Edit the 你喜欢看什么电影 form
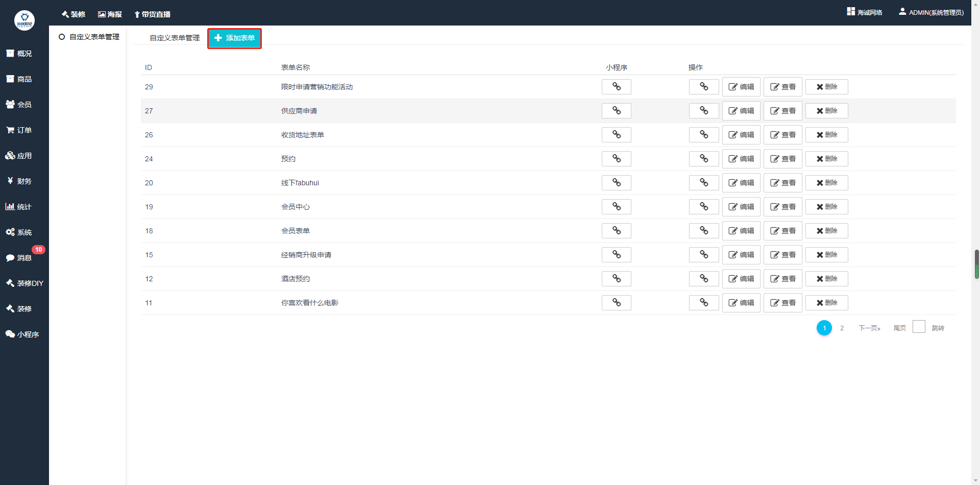The height and width of the screenshot is (485, 980). [x=741, y=303]
